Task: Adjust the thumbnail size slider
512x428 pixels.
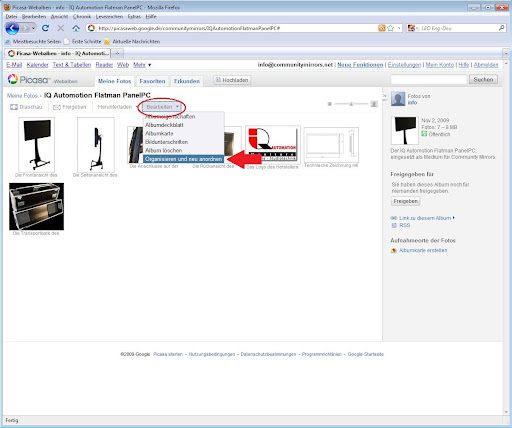Action: 351,104
